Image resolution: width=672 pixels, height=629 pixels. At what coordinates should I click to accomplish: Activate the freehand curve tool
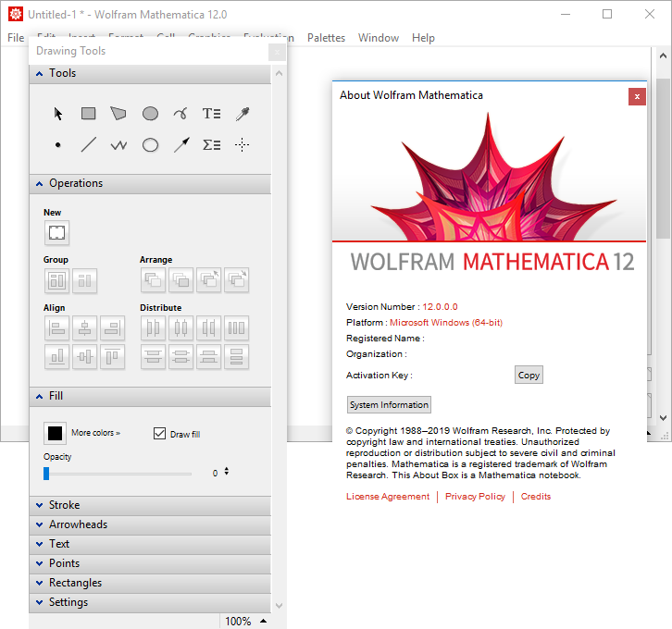point(180,114)
